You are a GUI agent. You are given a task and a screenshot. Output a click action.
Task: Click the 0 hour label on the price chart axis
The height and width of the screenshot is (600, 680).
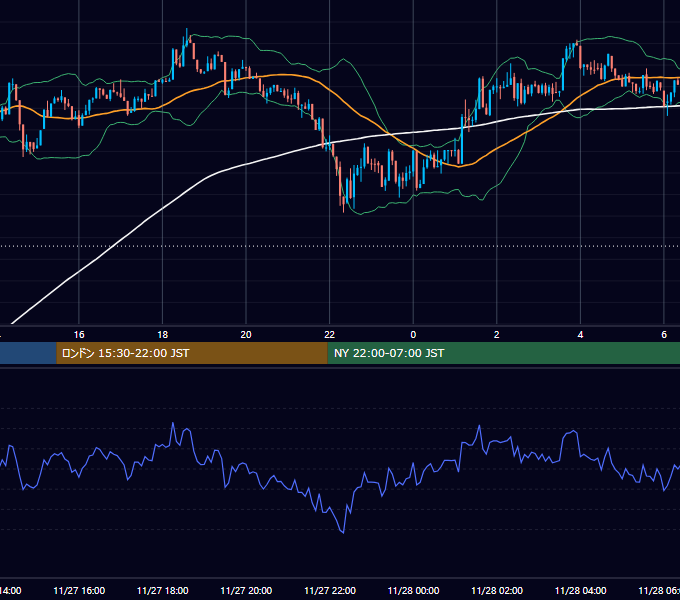[x=413, y=335]
